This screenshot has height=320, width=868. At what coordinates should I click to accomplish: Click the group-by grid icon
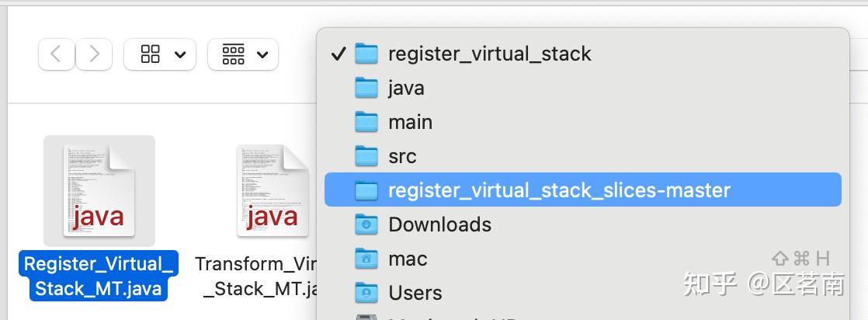[233, 54]
